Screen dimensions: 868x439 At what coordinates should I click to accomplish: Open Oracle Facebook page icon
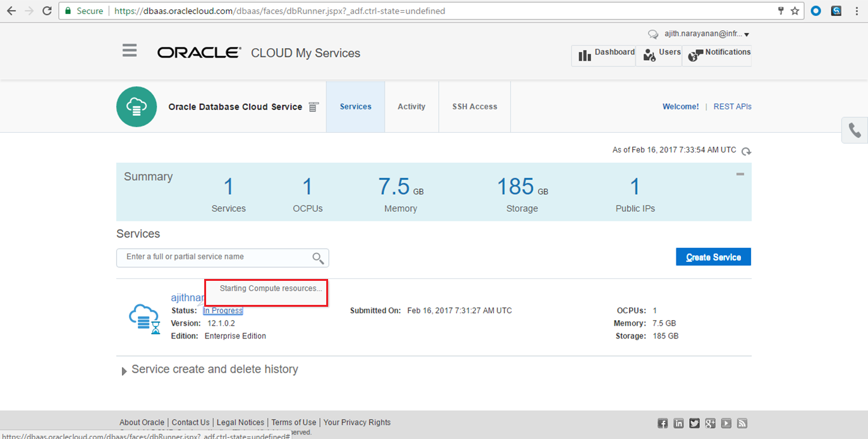[x=663, y=423]
